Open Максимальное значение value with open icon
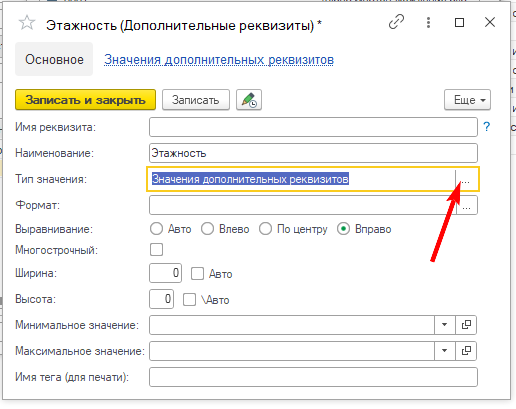This screenshot has height=409, width=516. click(x=466, y=351)
